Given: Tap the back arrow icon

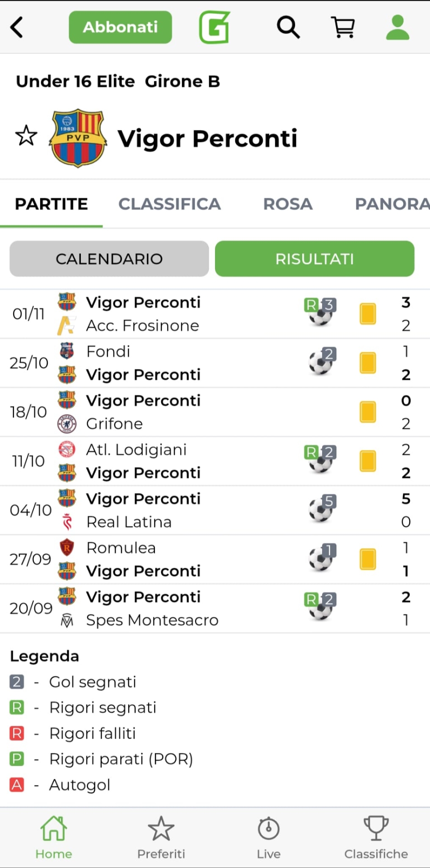Looking at the screenshot, I should (17, 27).
